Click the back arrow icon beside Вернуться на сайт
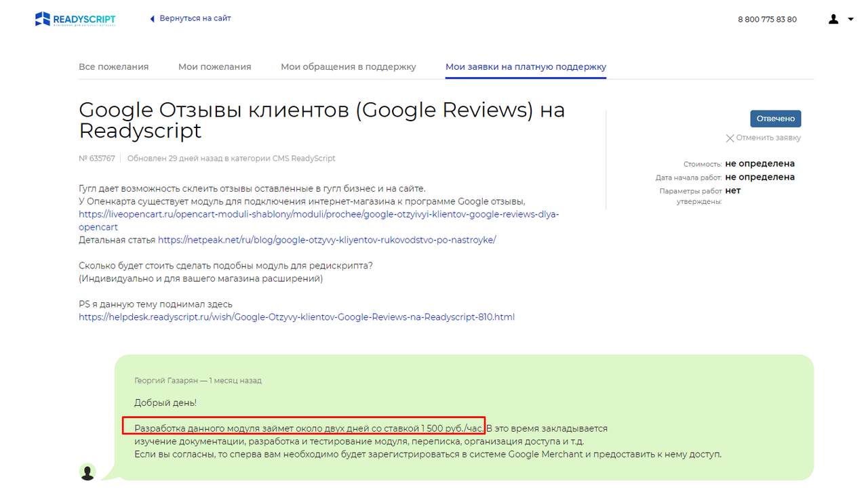The width and height of the screenshot is (868, 494). point(153,19)
